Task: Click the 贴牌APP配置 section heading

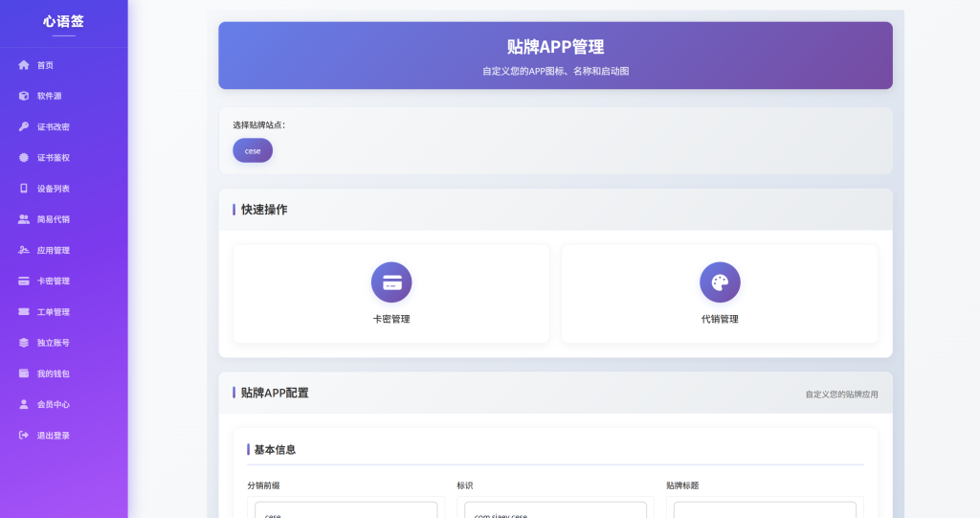Action: (275, 393)
